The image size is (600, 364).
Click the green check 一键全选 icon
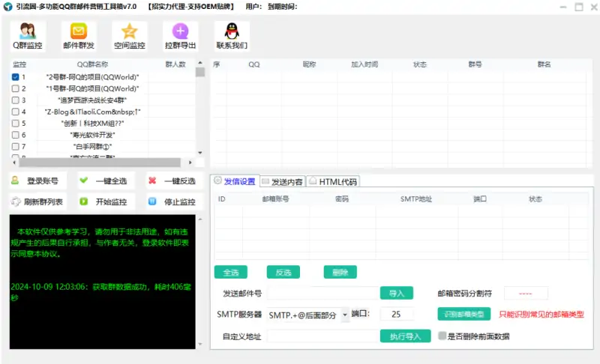pyautogui.click(x=83, y=180)
